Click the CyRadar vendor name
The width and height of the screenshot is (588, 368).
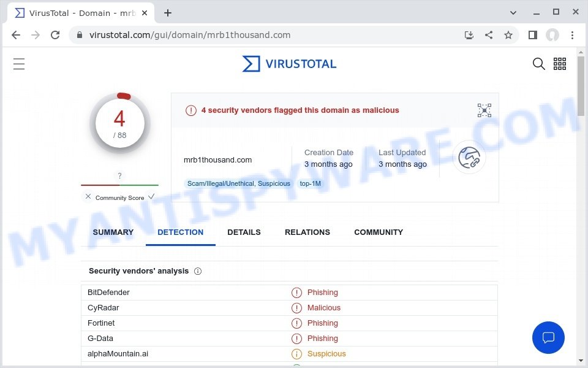103,308
